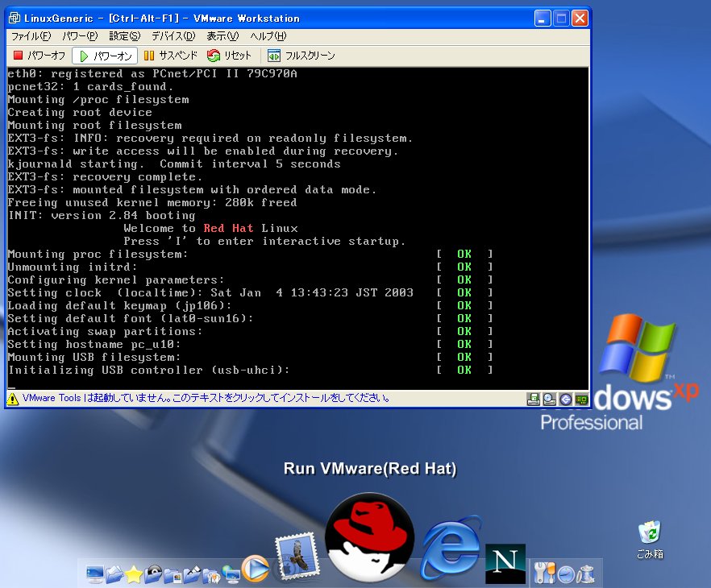Click the yellow warning icon in status bar
The image size is (711, 588).
[13, 399]
